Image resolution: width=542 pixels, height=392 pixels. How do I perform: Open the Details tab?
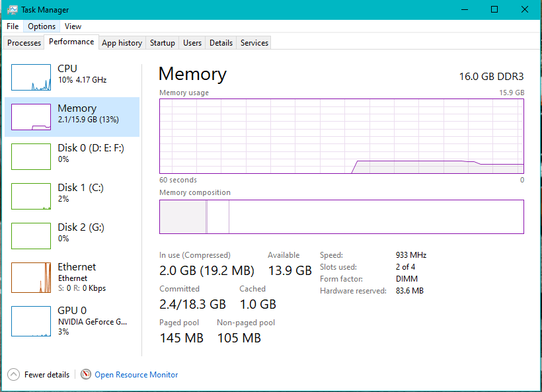(221, 43)
